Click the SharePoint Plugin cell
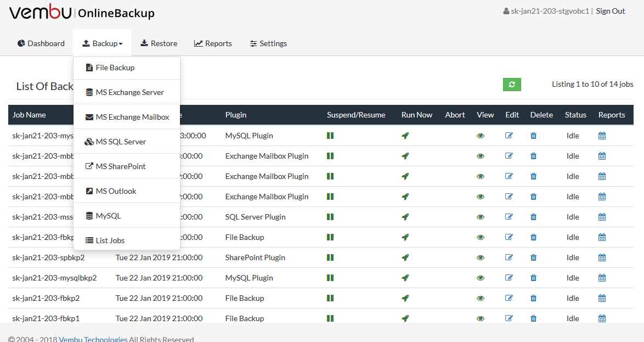This screenshot has height=342, width=644. pos(255,257)
